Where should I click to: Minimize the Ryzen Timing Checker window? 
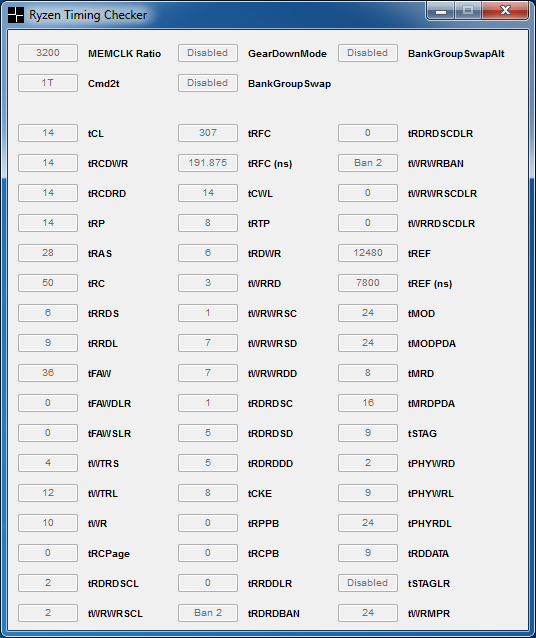[441, 11]
